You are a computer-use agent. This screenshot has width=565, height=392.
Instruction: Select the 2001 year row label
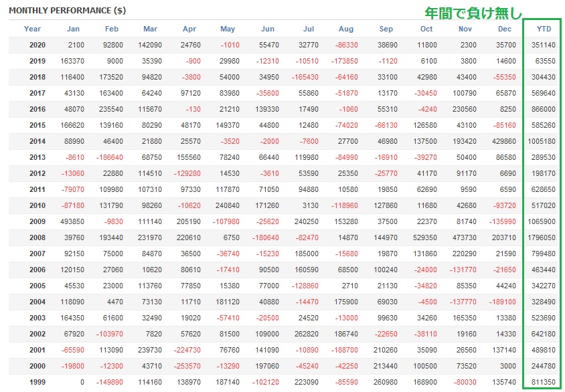click(x=37, y=350)
